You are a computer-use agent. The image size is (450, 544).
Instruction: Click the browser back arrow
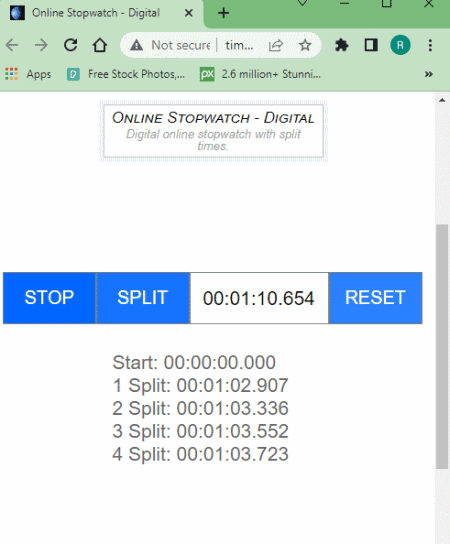tap(12, 45)
